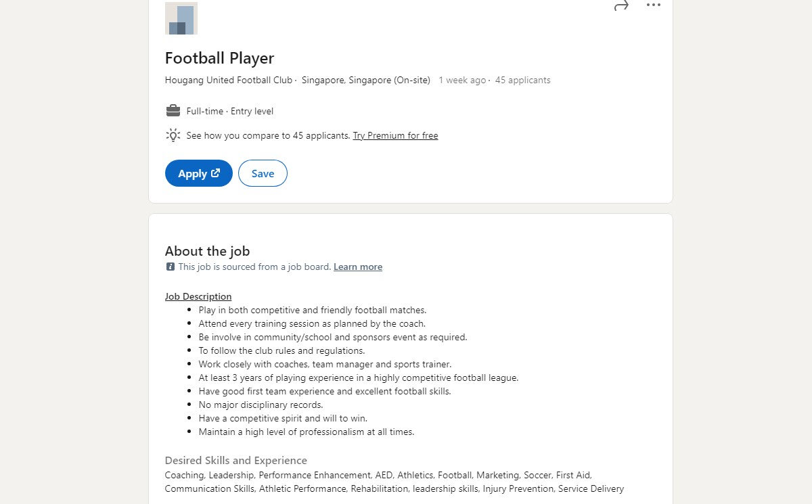
Task: Open the Hougang United Football Club company name
Action: 229,80
